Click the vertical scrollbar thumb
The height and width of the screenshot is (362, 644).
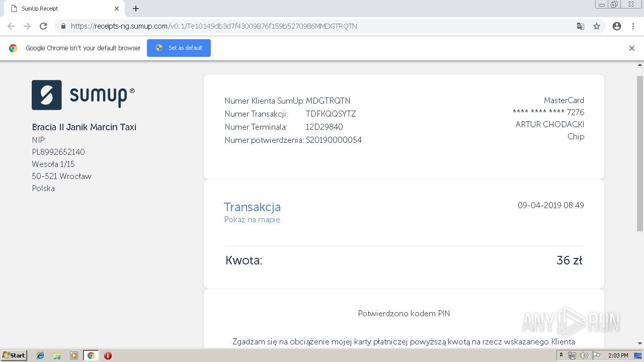pos(640,153)
